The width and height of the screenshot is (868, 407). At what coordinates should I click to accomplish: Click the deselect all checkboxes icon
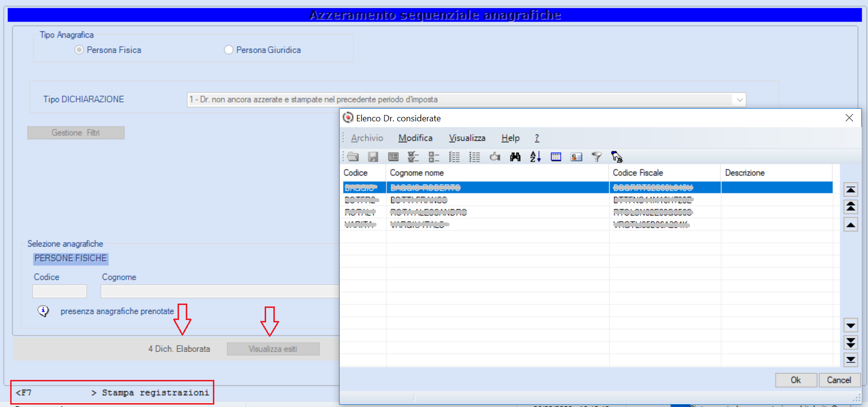click(x=434, y=157)
